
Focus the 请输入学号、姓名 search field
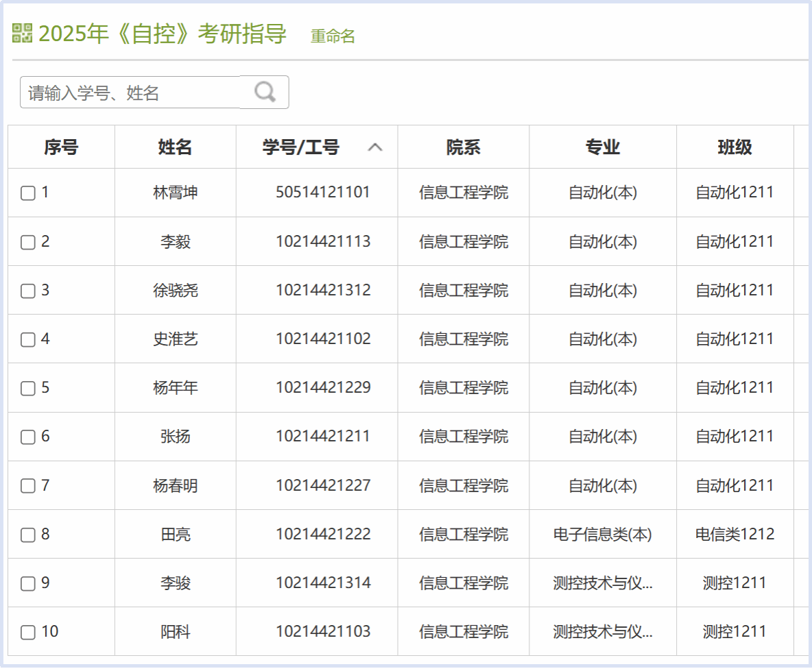point(130,93)
